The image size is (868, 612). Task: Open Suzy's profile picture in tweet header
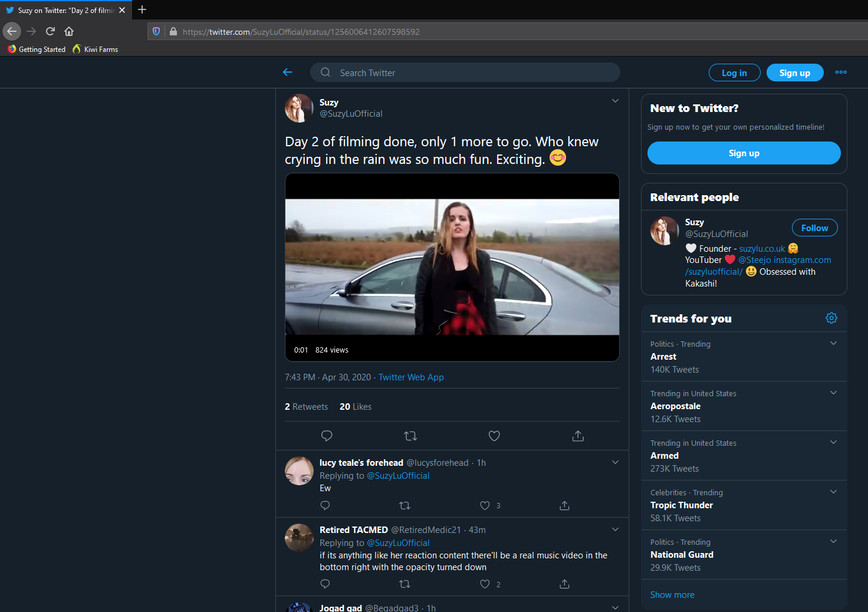click(299, 108)
